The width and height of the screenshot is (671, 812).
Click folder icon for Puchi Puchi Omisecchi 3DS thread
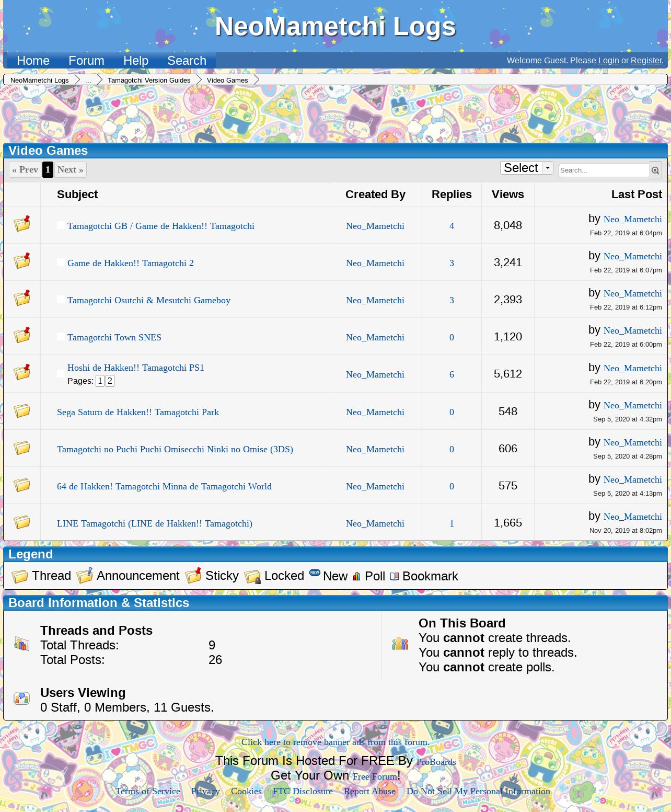point(22,448)
